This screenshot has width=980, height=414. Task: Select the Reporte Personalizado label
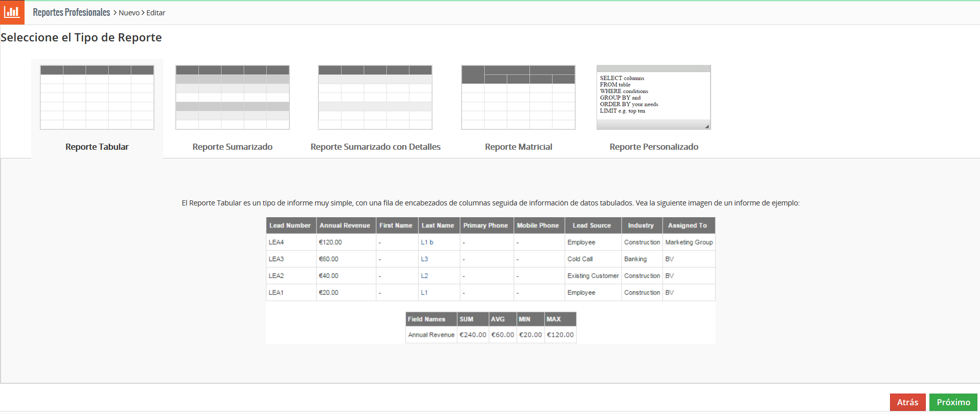653,147
